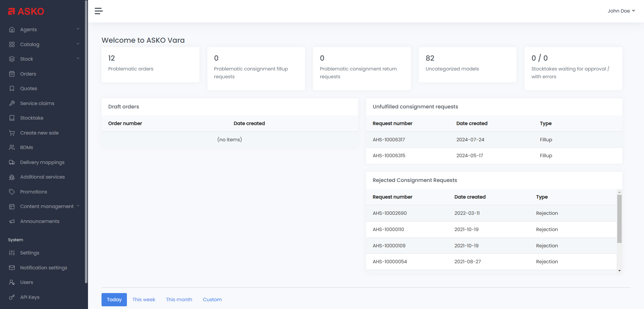This screenshot has width=644, height=309.
Task: Open Problematic consignment return requests card
Action: [362, 68]
